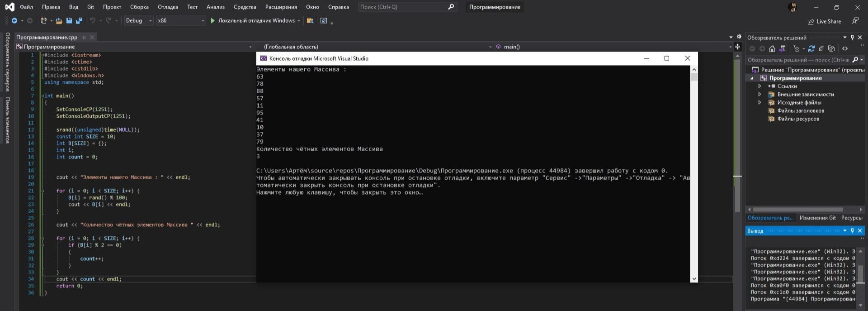Toggle pin on Программирование.cpp tab
Screen dimensions: 868x311
[x=84, y=38]
